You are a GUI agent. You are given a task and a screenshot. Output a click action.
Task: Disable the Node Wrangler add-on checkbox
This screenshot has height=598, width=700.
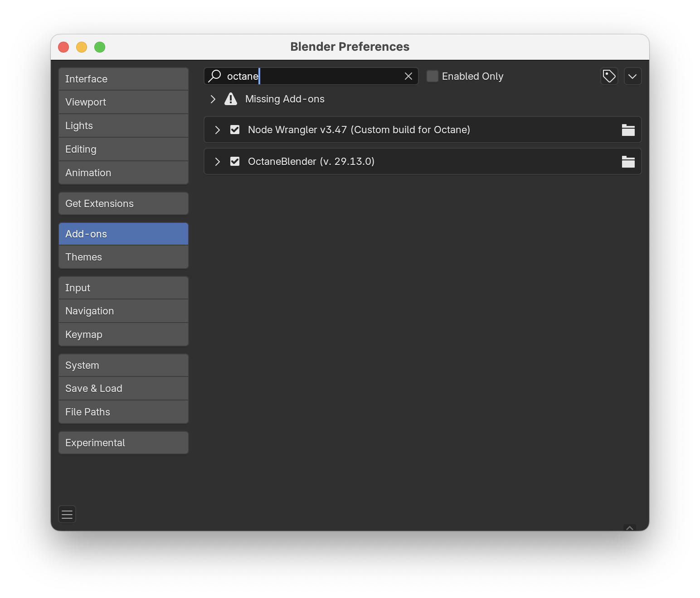tap(235, 130)
